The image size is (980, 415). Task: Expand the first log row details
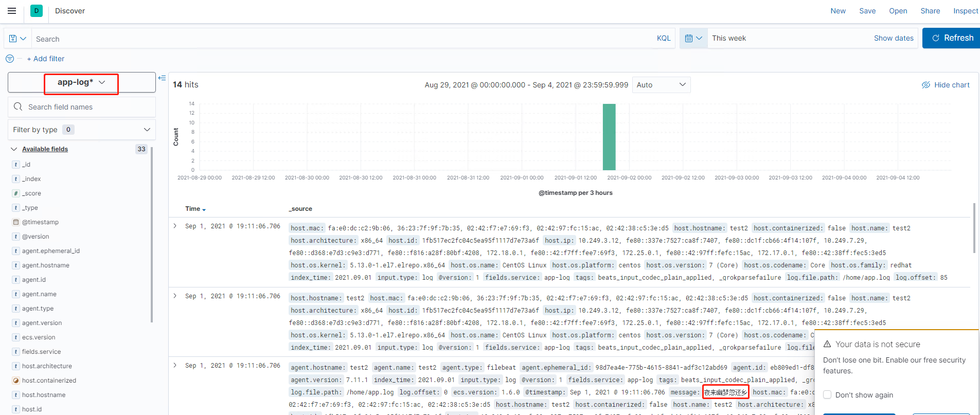[x=175, y=226]
